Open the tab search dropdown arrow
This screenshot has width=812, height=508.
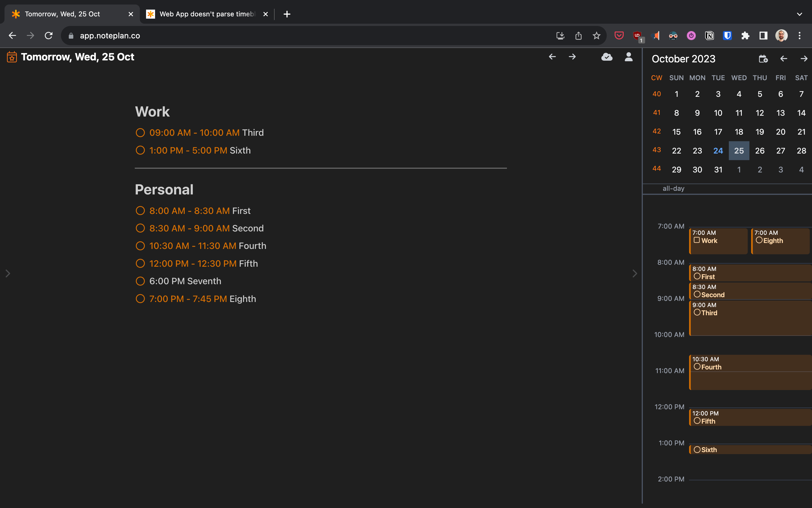800,14
